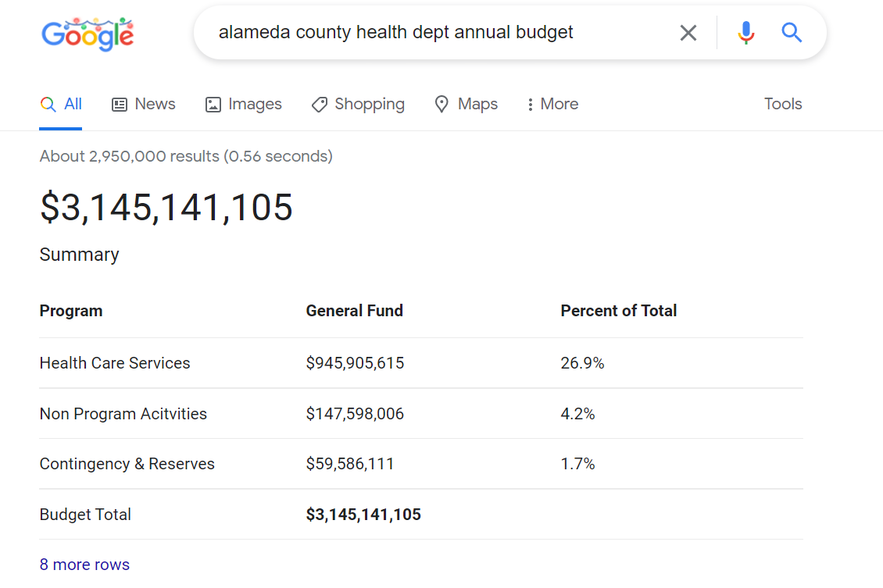Select the Budget Total row label
Viewport: 883px width, 588px height.
click(86, 515)
